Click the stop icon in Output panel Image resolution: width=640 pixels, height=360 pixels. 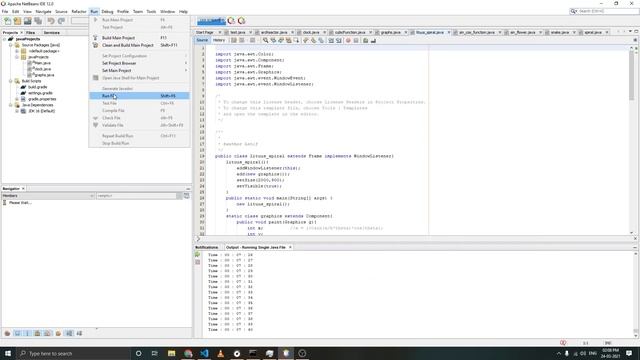pyautogui.click(x=198, y=262)
